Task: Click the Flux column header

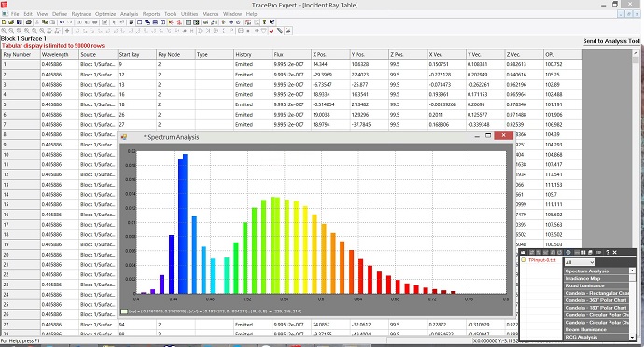Action: (x=291, y=55)
